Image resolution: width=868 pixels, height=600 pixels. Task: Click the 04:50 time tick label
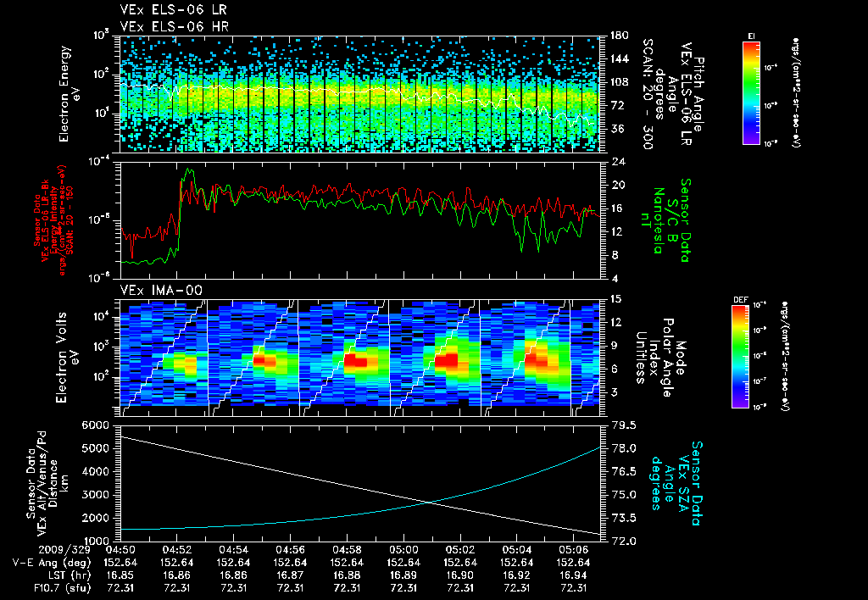(120, 551)
